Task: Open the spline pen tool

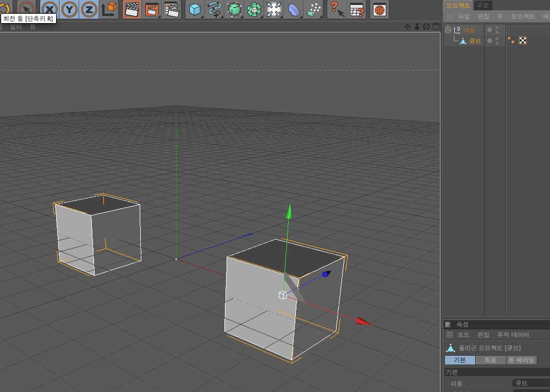Action: click(215, 9)
